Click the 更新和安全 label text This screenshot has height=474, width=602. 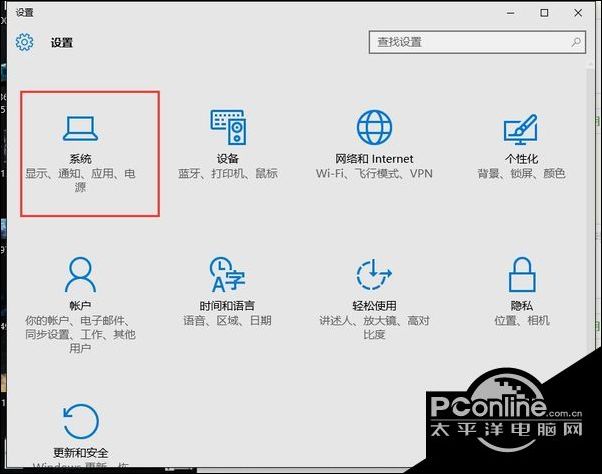tap(81, 453)
